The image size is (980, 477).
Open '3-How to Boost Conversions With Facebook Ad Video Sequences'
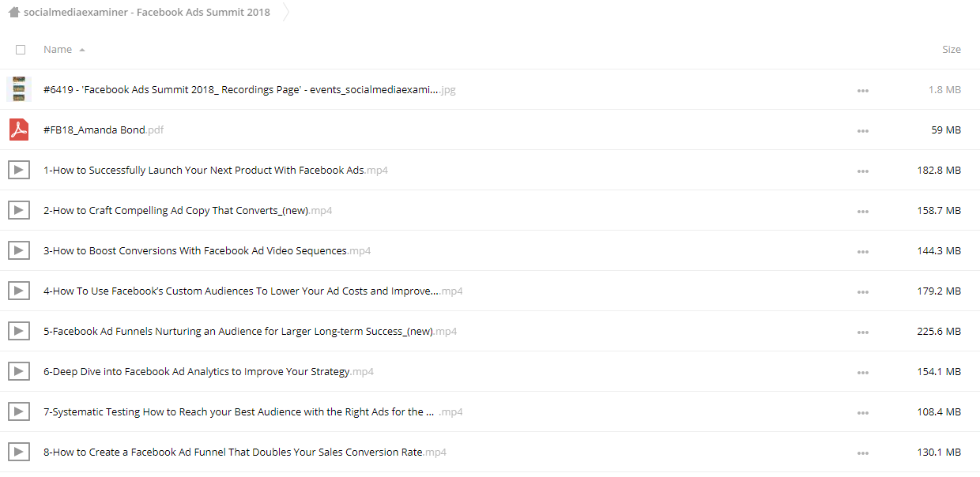(207, 250)
